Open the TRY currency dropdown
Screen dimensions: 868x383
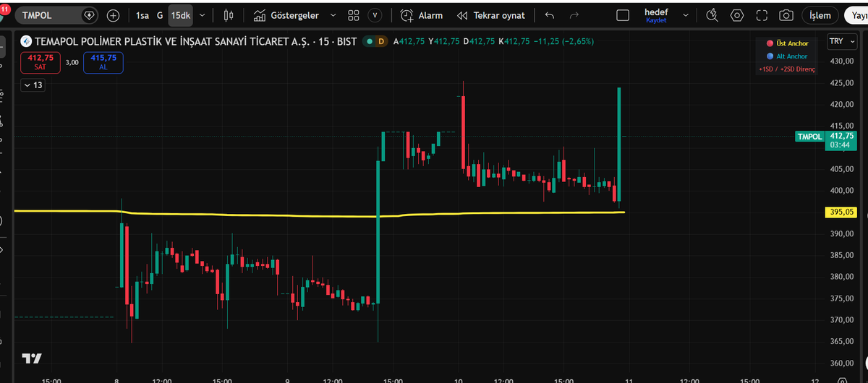pos(841,42)
